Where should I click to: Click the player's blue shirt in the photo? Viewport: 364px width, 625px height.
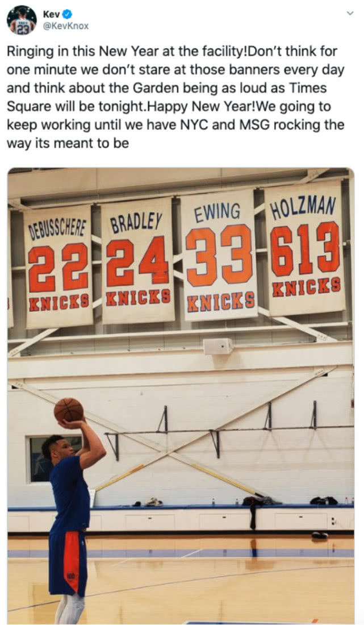[70, 493]
